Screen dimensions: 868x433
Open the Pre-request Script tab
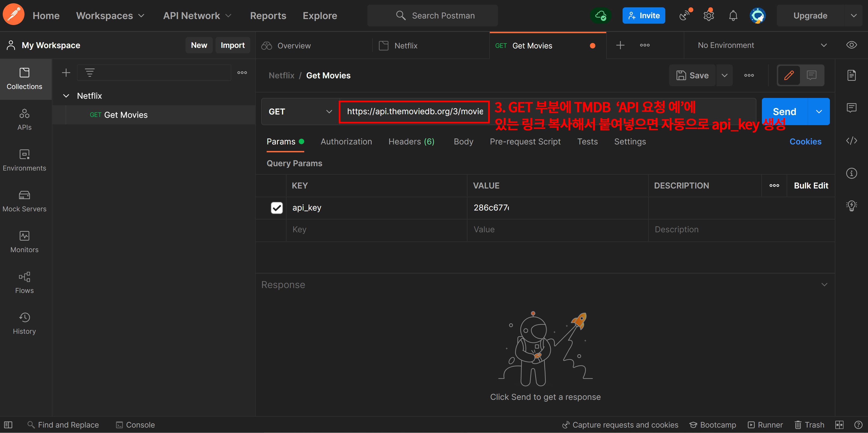[x=525, y=141]
